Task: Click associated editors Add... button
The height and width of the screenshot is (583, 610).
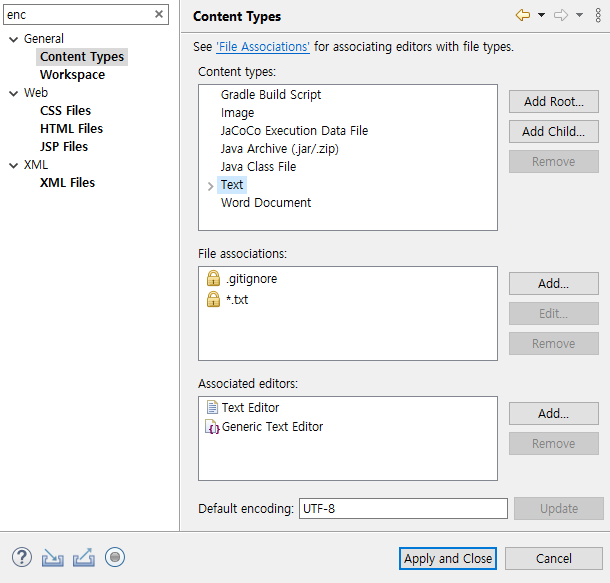Action: pyautogui.click(x=554, y=413)
